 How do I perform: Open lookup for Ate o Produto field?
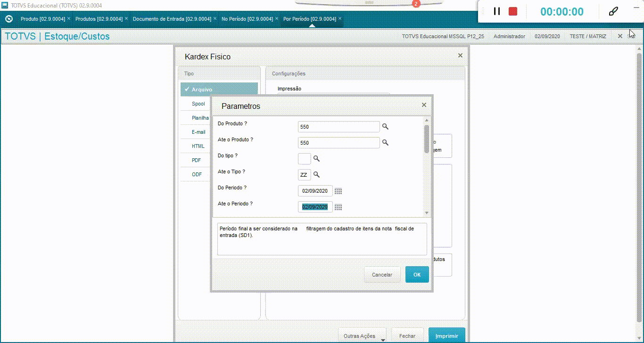point(385,143)
